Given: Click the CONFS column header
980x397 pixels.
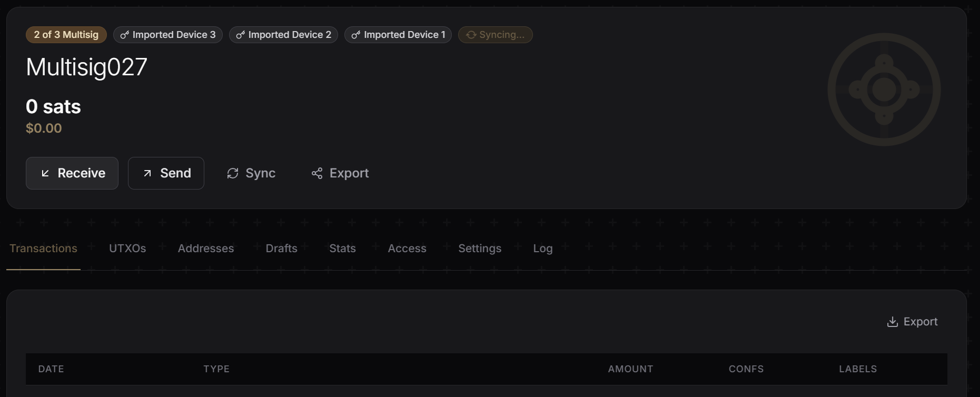Looking at the screenshot, I should click(746, 369).
